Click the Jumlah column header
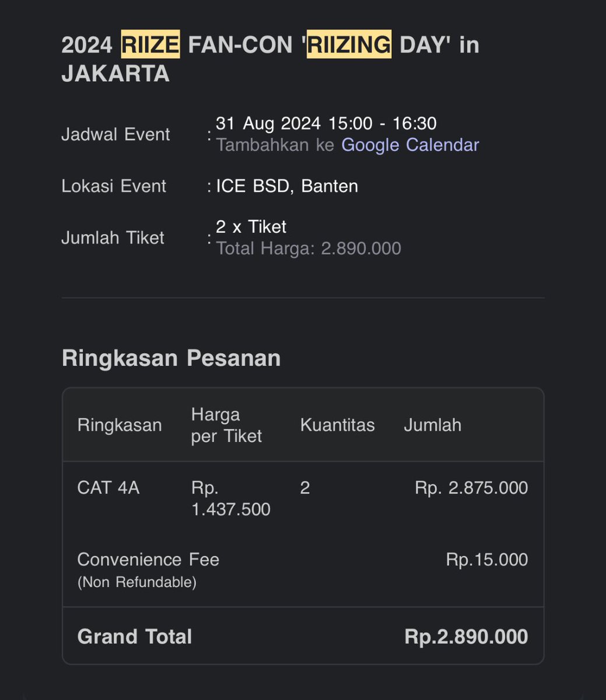The image size is (606, 700). [x=432, y=425]
